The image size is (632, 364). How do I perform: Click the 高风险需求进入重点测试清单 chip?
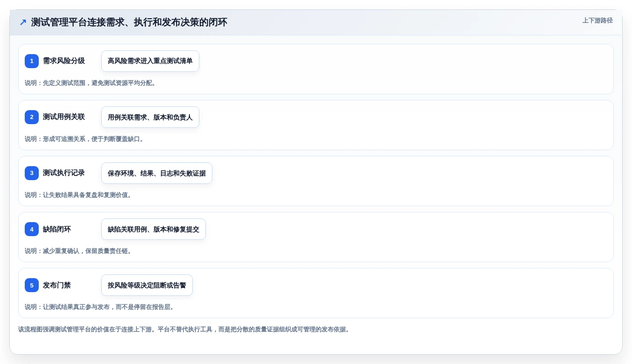150,61
